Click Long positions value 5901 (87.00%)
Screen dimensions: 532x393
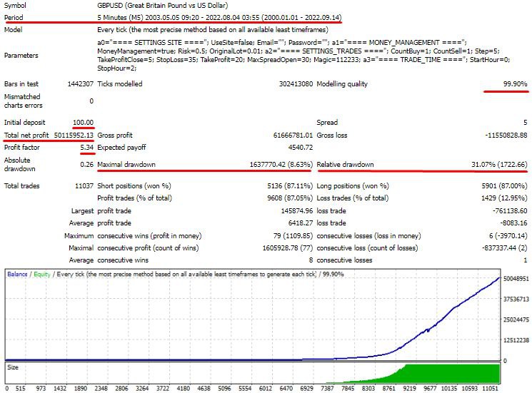(x=505, y=186)
